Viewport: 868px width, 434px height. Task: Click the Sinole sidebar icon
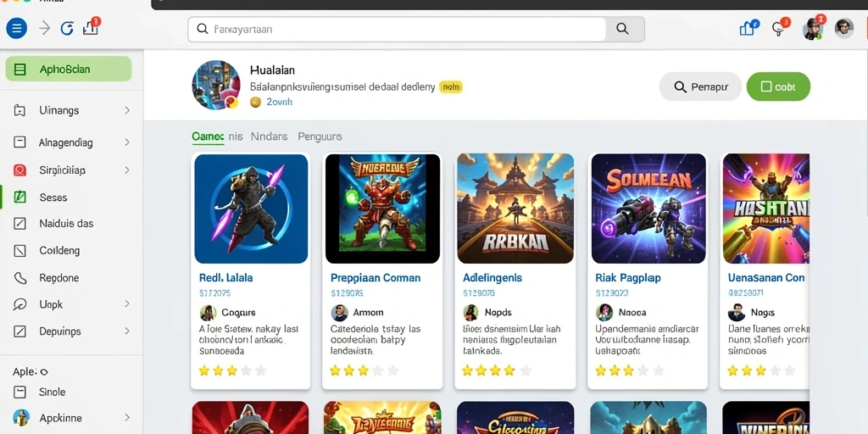pyautogui.click(x=19, y=392)
